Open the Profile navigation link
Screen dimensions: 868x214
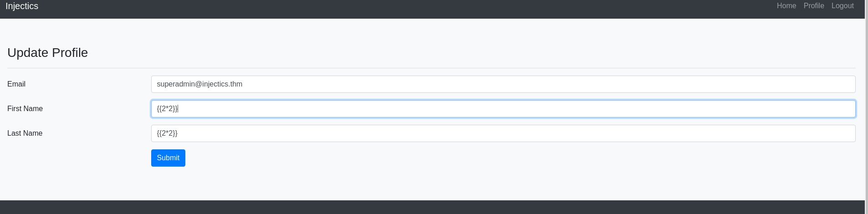point(813,6)
